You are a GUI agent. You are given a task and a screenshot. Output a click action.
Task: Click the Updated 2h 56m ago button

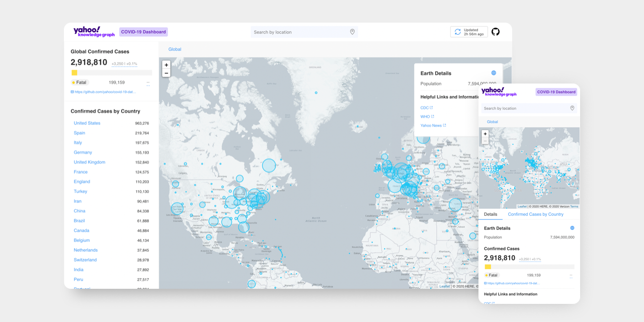coord(469,32)
